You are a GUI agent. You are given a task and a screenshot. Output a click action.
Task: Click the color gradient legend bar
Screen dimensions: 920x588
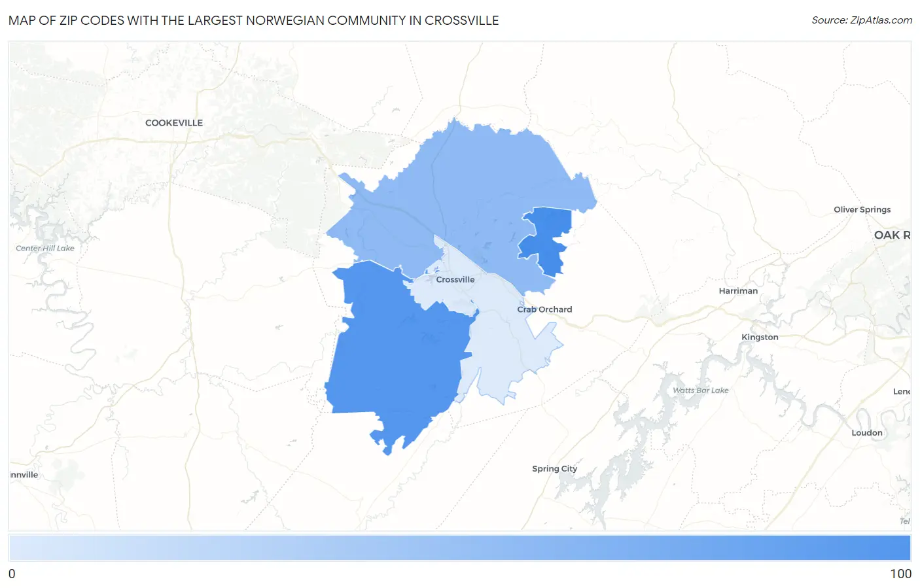point(459,548)
